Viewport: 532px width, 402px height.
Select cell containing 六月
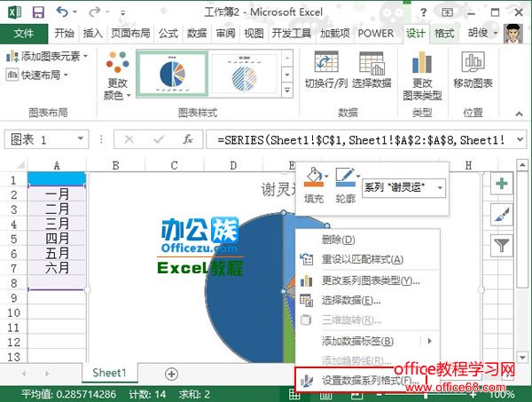pos(57,267)
